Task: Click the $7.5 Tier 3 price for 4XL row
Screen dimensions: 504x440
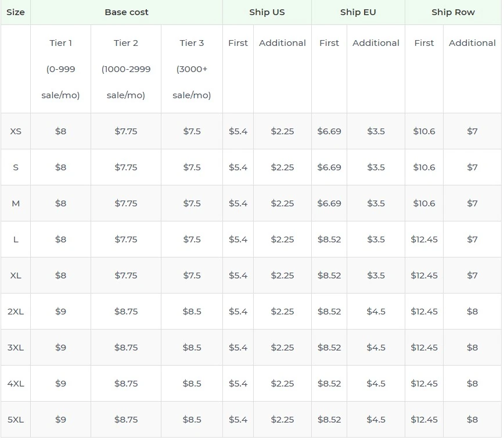Action: [x=192, y=383]
